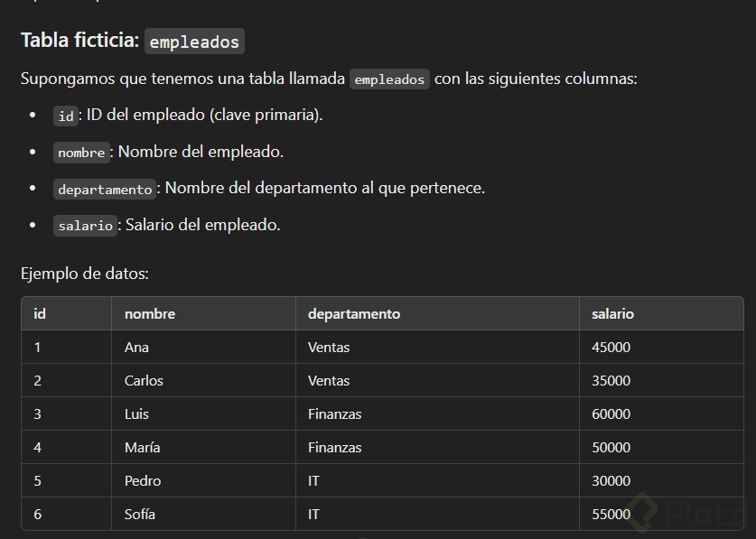Click the id column header
Screen dimensions: 756x539
40,314
